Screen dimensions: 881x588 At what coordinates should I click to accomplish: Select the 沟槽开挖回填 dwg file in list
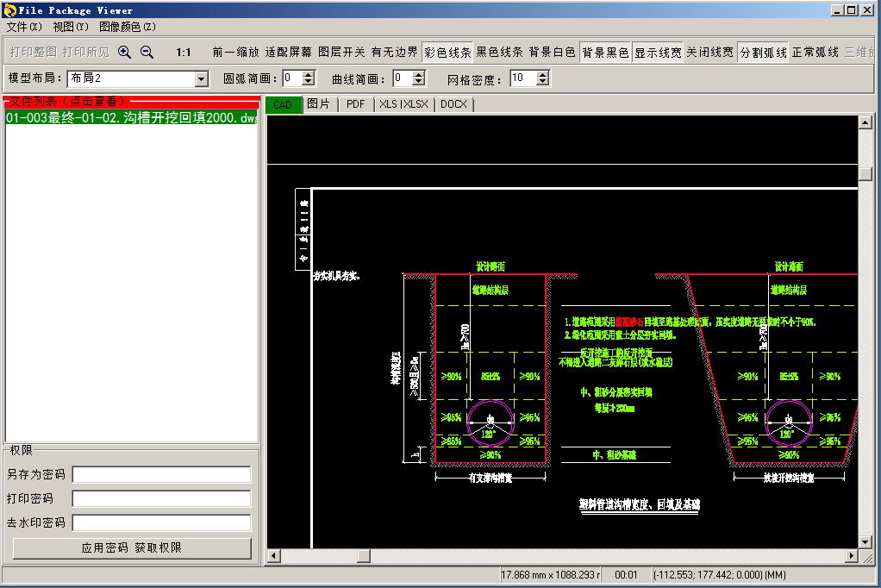pyautogui.click(x=131, y=118)
